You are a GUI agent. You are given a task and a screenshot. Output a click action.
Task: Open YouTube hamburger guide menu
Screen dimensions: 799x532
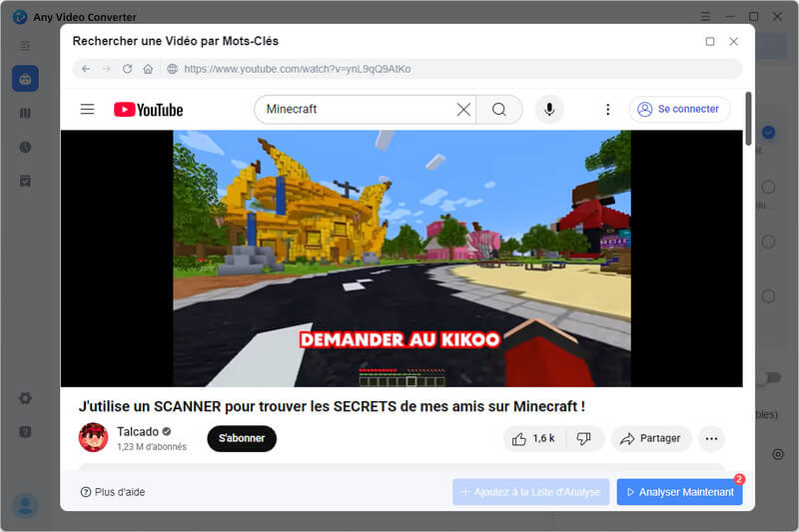pyautogui.click(x=88, y=110)
